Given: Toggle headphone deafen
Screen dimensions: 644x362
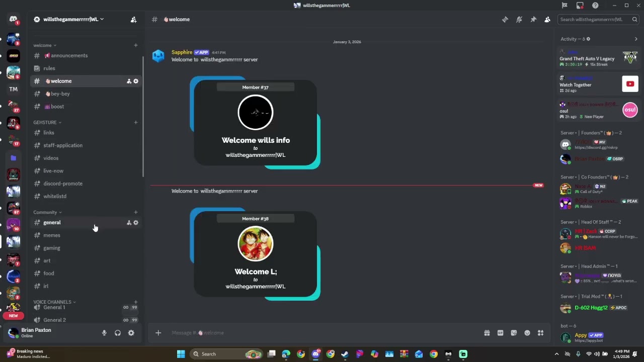Looking at the screenshot, I should pyautogui.click(x=118, y=333).
